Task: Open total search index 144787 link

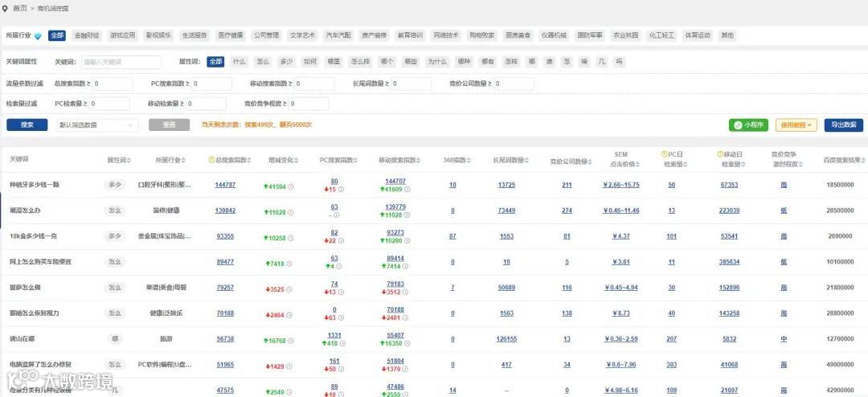Action: click(x=225, y=185)
